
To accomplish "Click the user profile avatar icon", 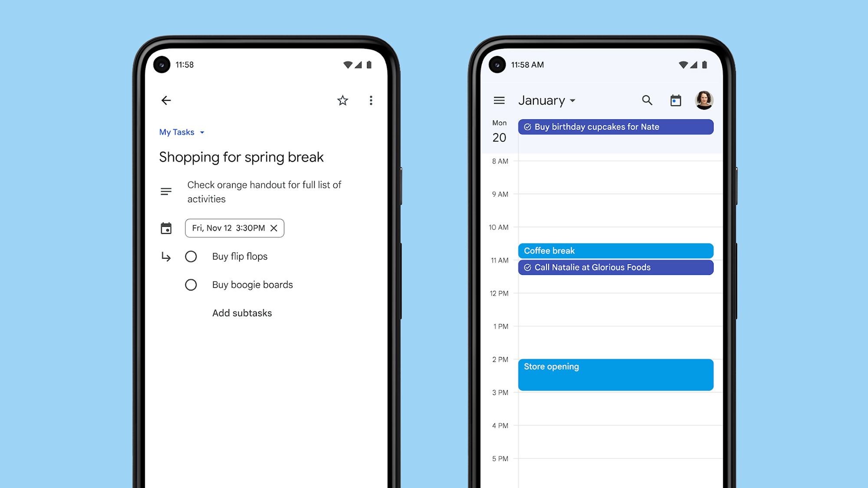I will click(x=704, y=100).
